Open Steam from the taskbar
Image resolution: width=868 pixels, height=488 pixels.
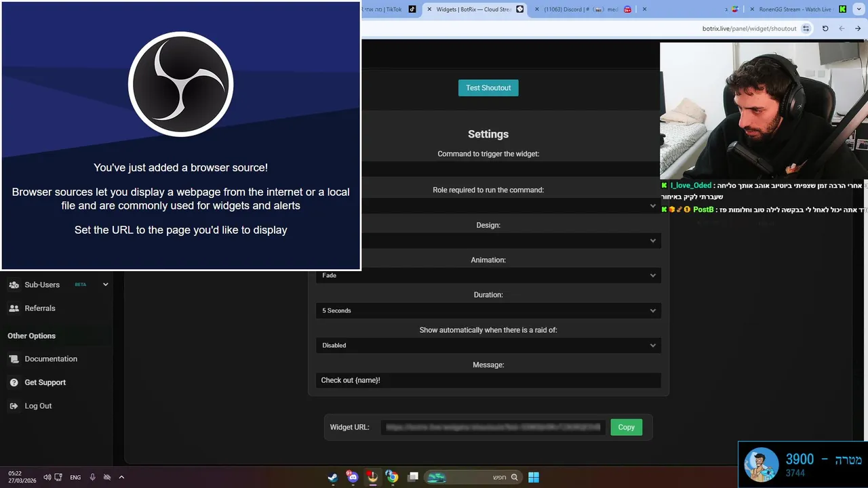(332, 477)
